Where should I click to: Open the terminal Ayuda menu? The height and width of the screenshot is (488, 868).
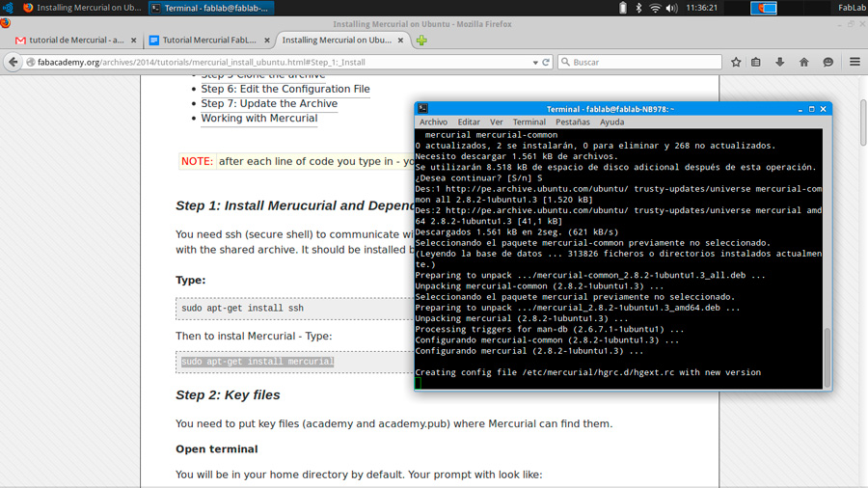coord(612,122)
